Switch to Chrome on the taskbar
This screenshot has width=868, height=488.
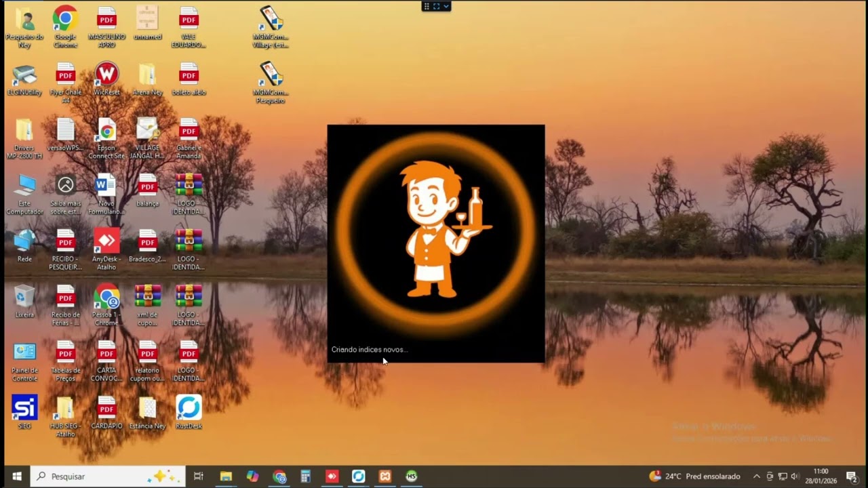click(279, 476)
